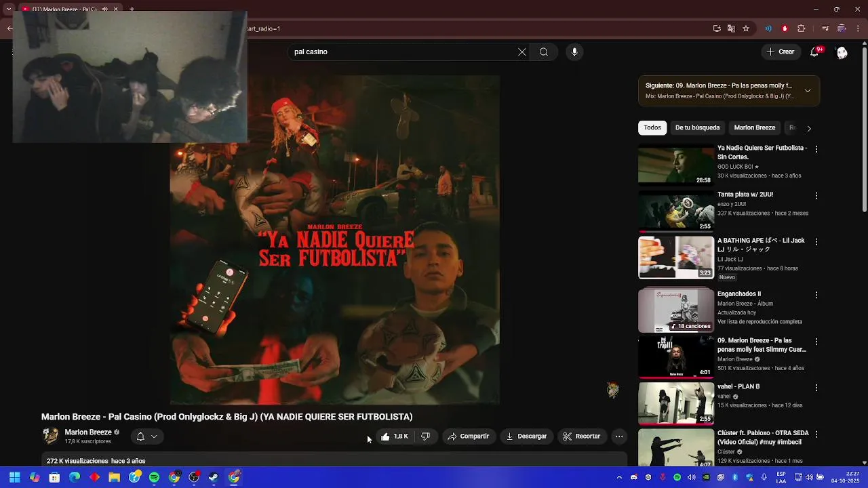The image size is (868, 488).
Task: Bookmark this page with star icon
Action: (746, 28)
